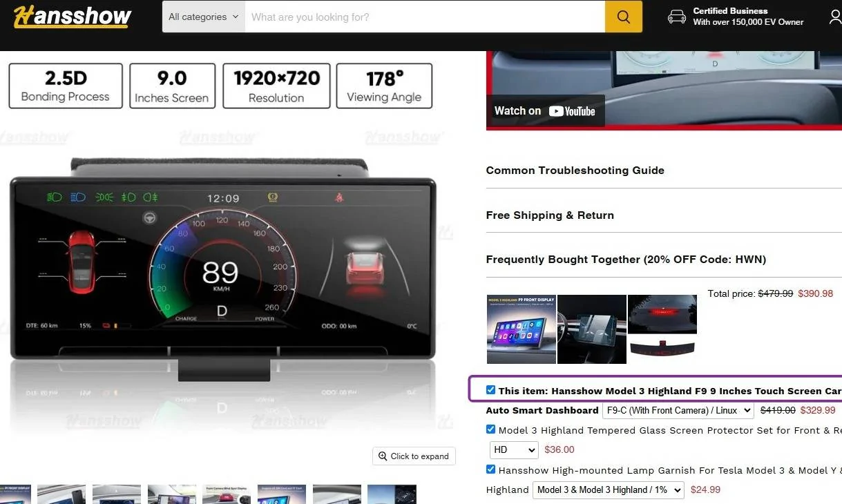842x504 pixels.
Task: Click the $329.99 dashboard price
Action: coord(818,410)
